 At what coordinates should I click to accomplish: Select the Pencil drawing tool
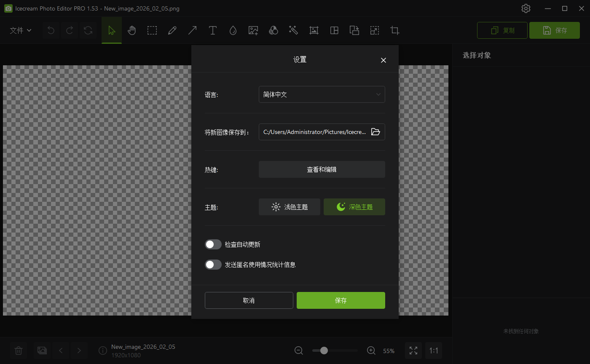click(x=172, y=30)
